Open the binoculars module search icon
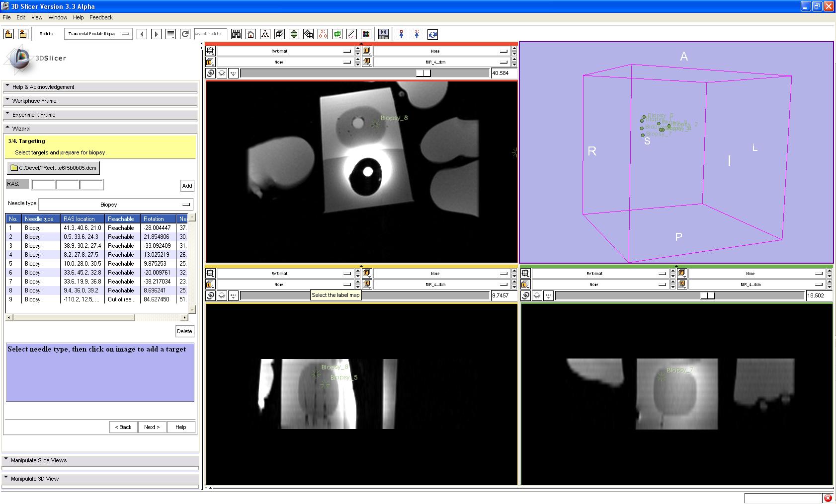This screenshot has width=836, height=504. (x=236, y=34)
